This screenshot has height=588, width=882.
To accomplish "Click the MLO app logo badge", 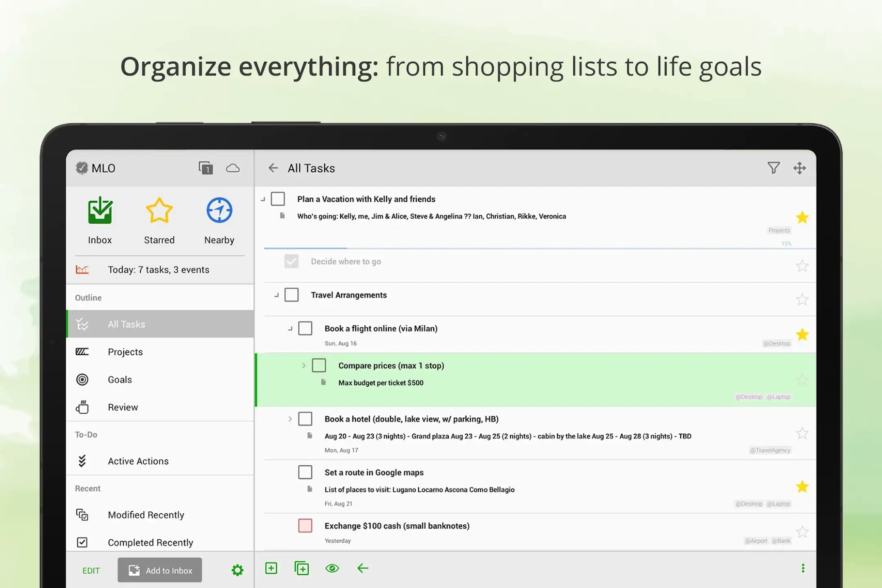I will [82, 168].
